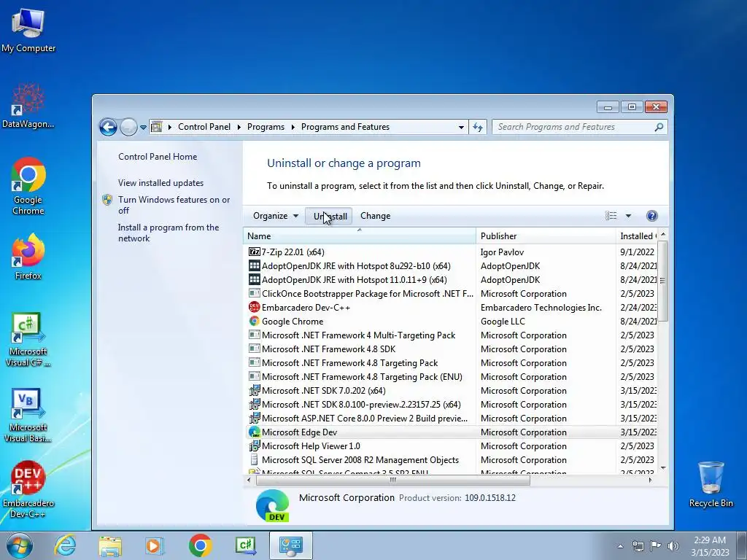
Task: Select Microsoft Visual Basic desktop shortcut
Action: tap(28, 415)
